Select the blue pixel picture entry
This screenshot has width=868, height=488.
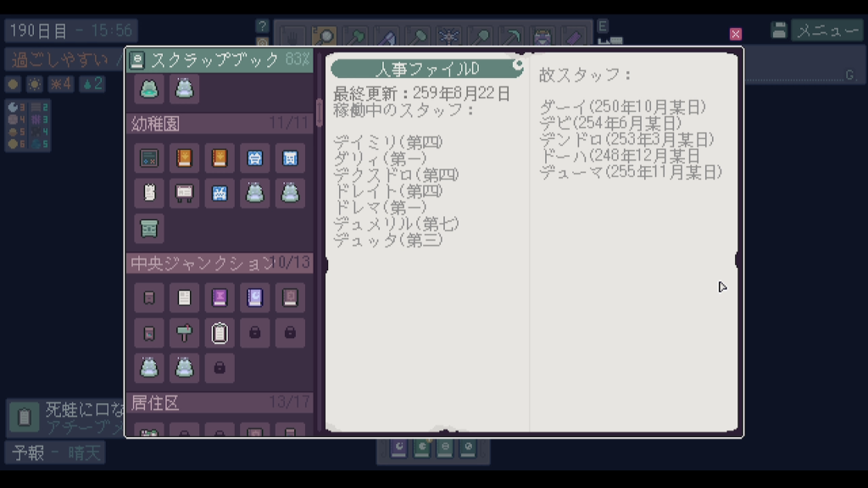click(x=220, y=193)
